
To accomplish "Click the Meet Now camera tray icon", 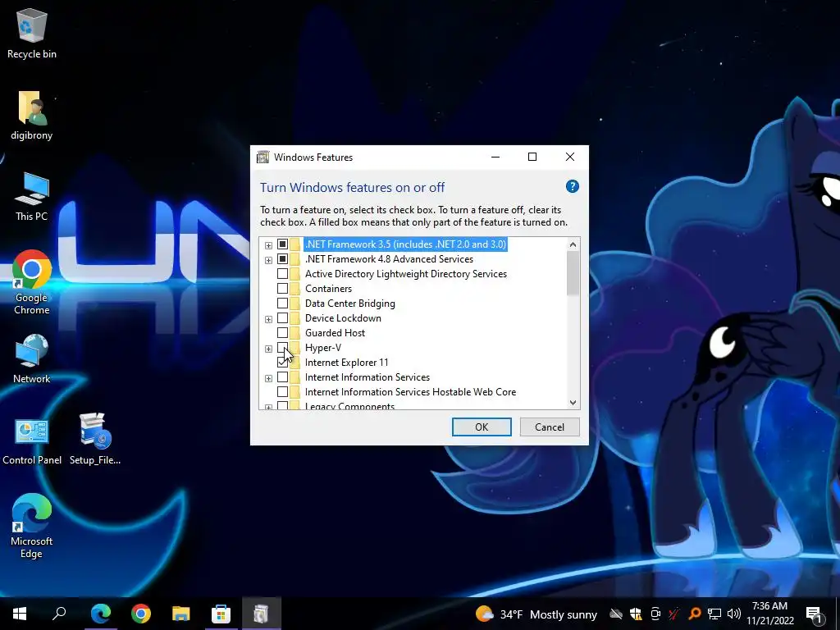I will [x=655, y=614].
